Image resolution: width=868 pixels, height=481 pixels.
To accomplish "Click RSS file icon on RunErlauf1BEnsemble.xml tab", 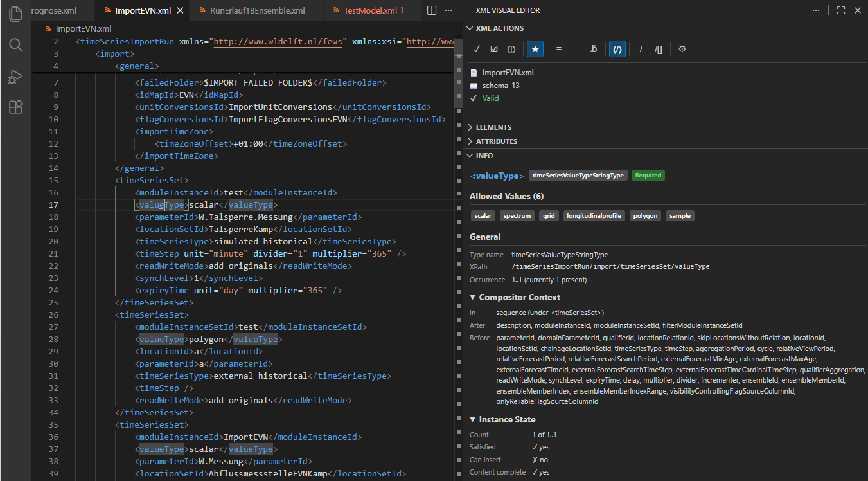I will click(x=202, y=11).
